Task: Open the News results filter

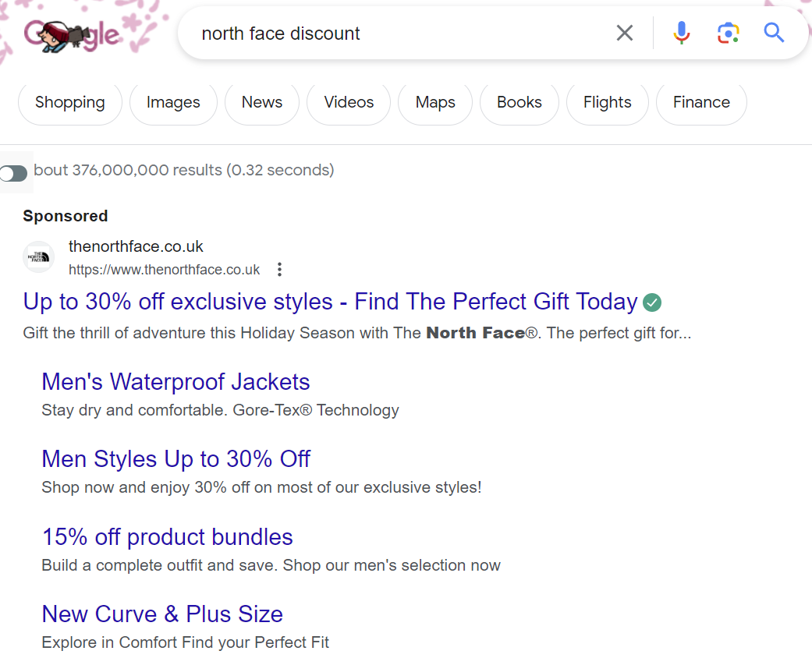Action: point(261,102)
